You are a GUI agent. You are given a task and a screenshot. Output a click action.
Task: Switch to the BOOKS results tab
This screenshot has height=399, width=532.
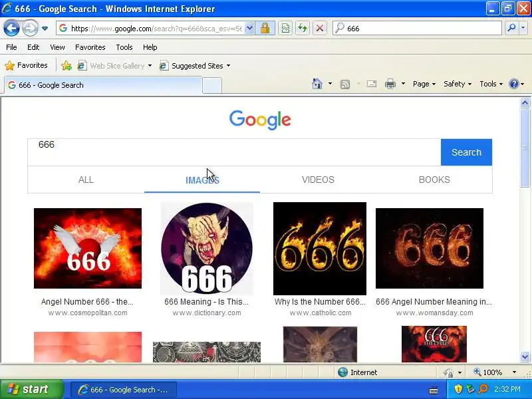click(x=434, y=180)
